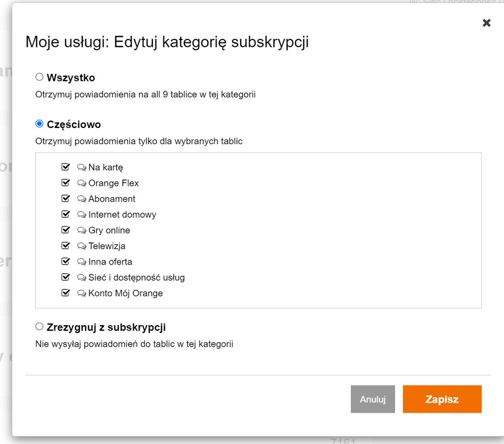The height and width of the screenshot is (444, 504).
Task: Toggle the Abonament checkbox
Action: click(65, 199)
